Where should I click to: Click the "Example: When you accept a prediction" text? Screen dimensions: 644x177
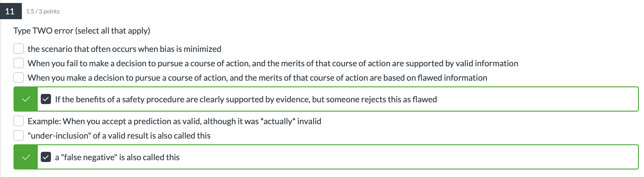[174, 121]
